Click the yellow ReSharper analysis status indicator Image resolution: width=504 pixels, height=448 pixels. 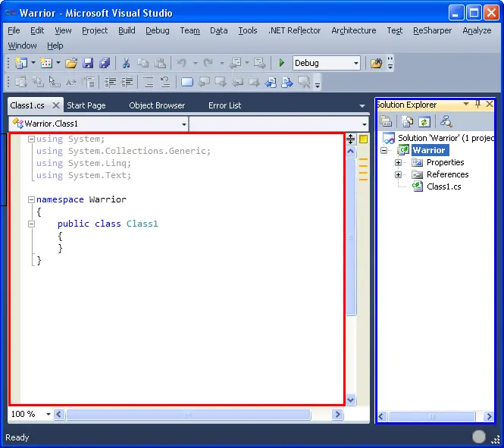[x=364, y=139]
